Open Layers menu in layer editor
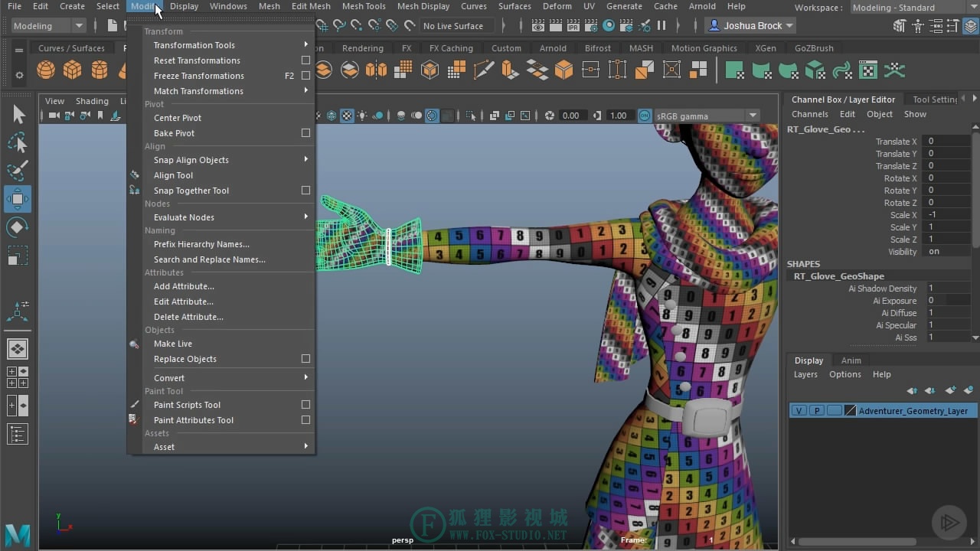Viewport: 980px width, 551px height. pyautogui.click(x=805, y=374)
